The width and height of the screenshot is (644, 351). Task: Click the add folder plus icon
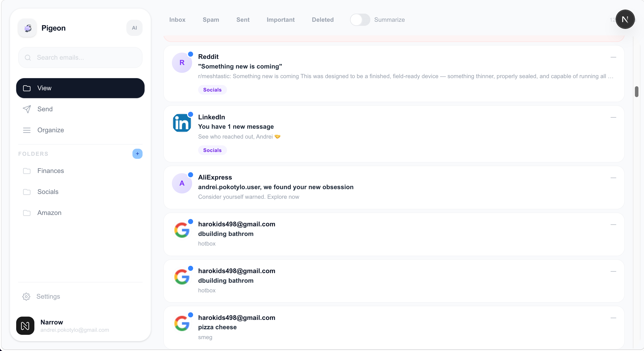click(137, 154)
